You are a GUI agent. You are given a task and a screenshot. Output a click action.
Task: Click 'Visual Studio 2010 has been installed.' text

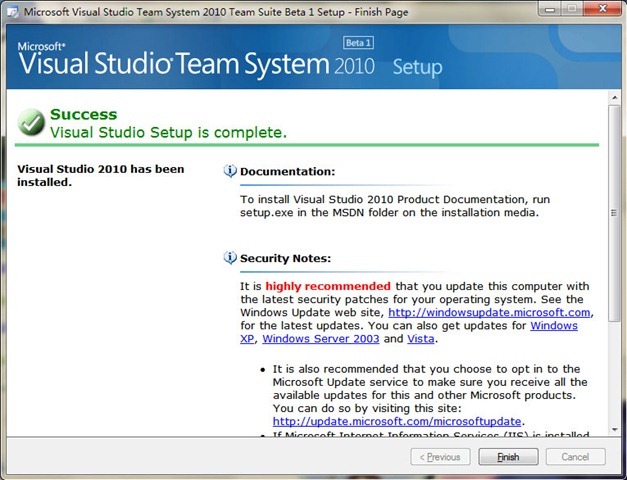coord(100,176)
